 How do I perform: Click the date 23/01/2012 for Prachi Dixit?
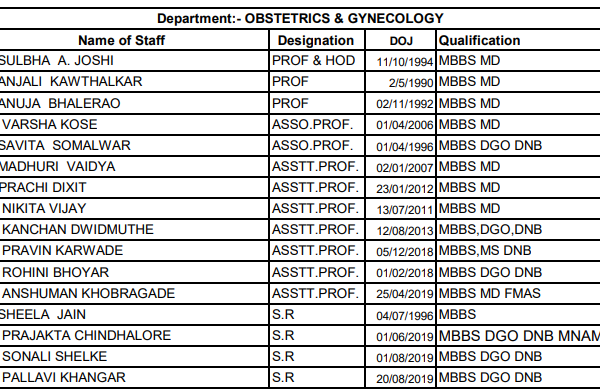click(404, 188)
